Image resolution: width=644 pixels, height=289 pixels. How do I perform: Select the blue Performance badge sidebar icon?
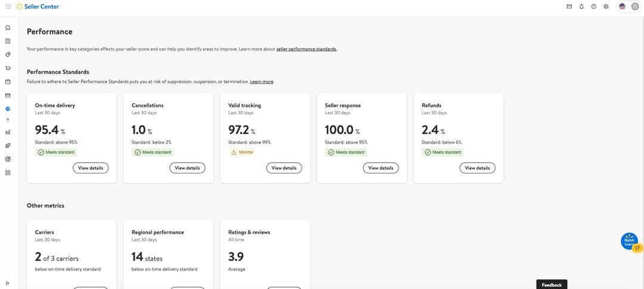click(x=8, y=109)
